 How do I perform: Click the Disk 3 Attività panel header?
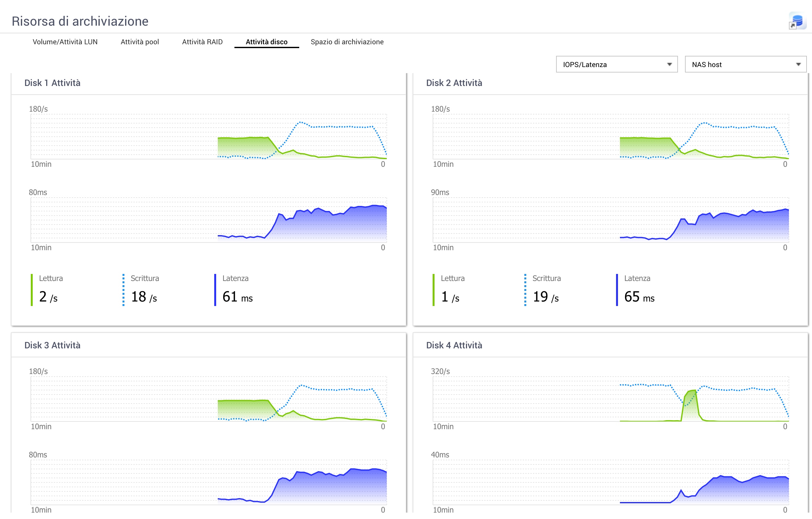point(52,345)
